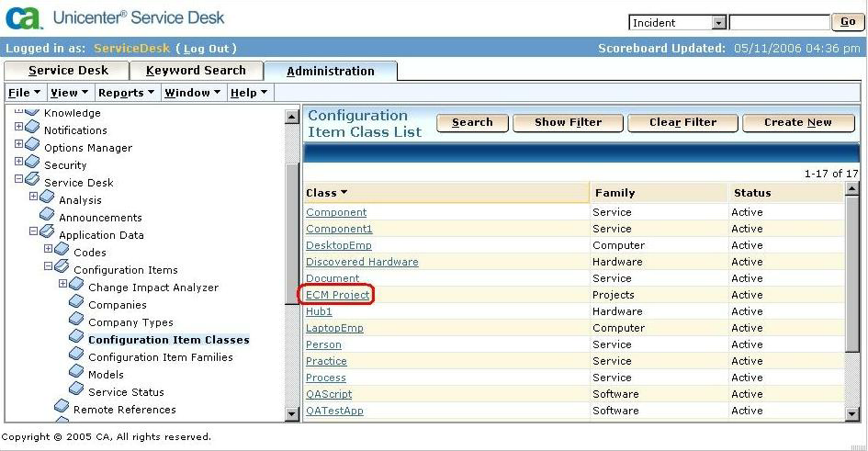Expand the Notifications tree node
The width and height of the screenshot is (868, 451).
[18, 127]
